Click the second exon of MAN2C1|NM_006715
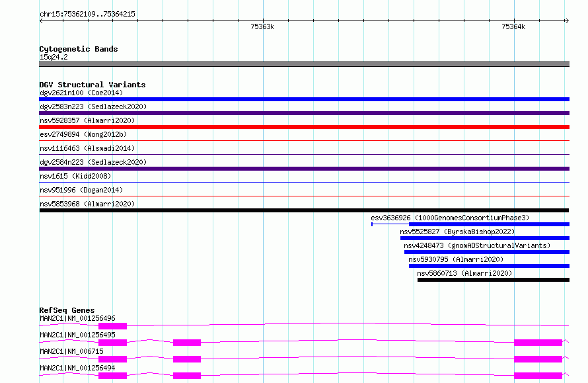The width and height of the screenshot is (588, 383). (x=187, y=359)
